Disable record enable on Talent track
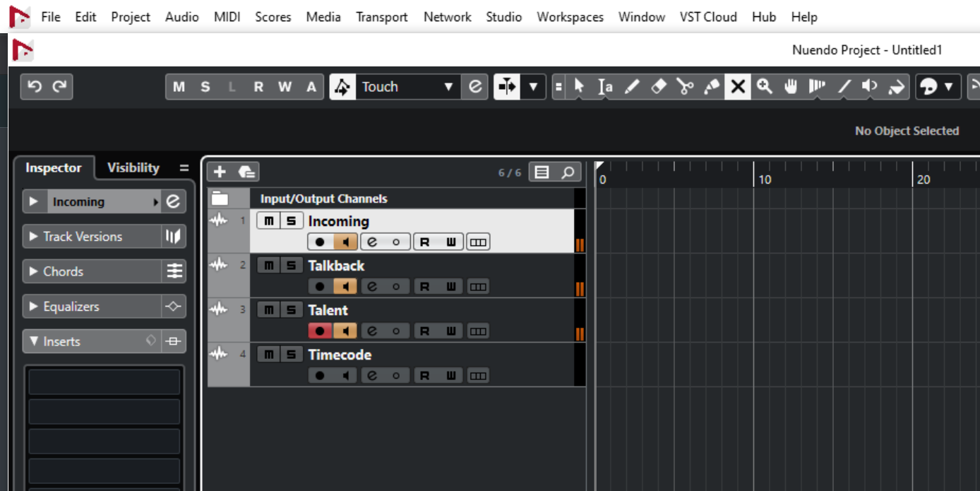Image resolution: width=980 pixels, height=491 pixels. click(320, 331)
